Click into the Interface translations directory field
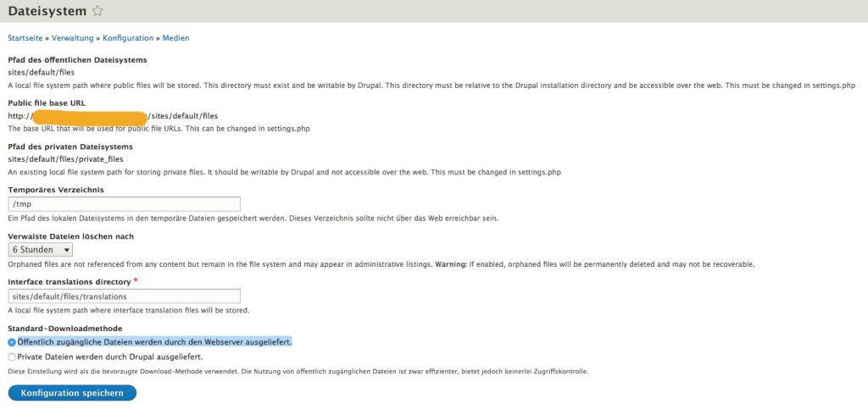This screenshot has width=868, height=415. (x=124, y=296)
